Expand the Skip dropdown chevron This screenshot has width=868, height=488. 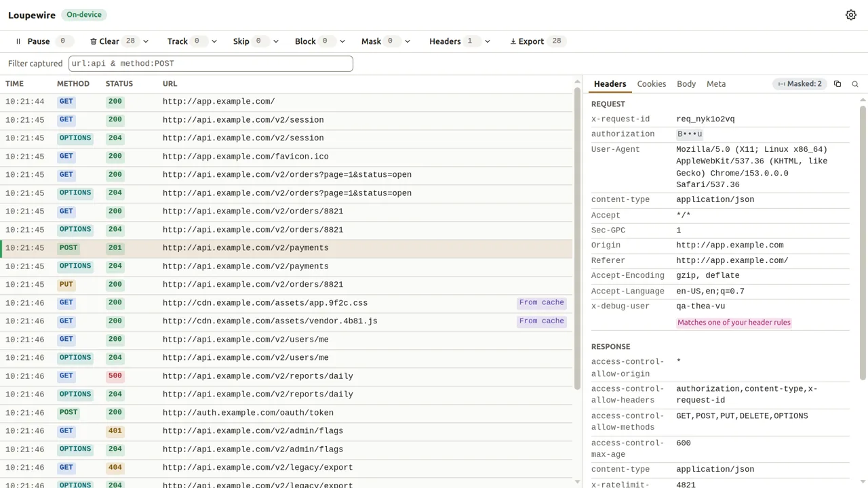point(275,41)
